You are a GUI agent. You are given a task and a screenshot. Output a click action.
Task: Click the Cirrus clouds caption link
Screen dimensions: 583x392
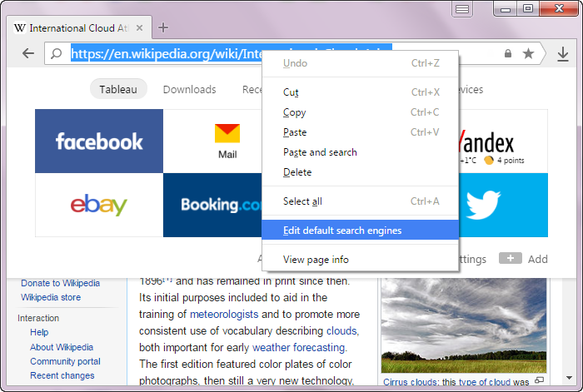click(410, 381)
